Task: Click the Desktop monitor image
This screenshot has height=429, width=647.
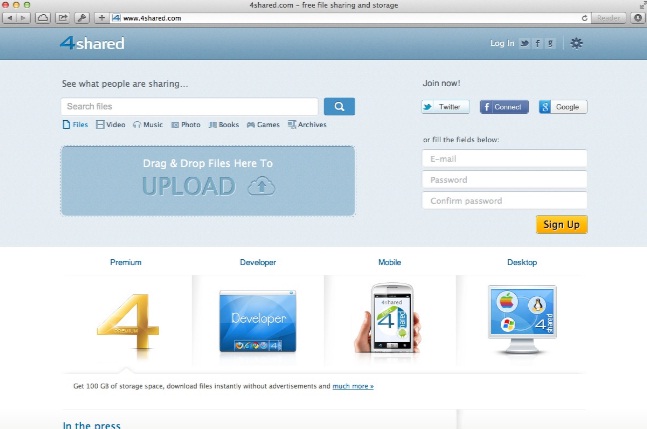Action: click(x=522, y=319)
